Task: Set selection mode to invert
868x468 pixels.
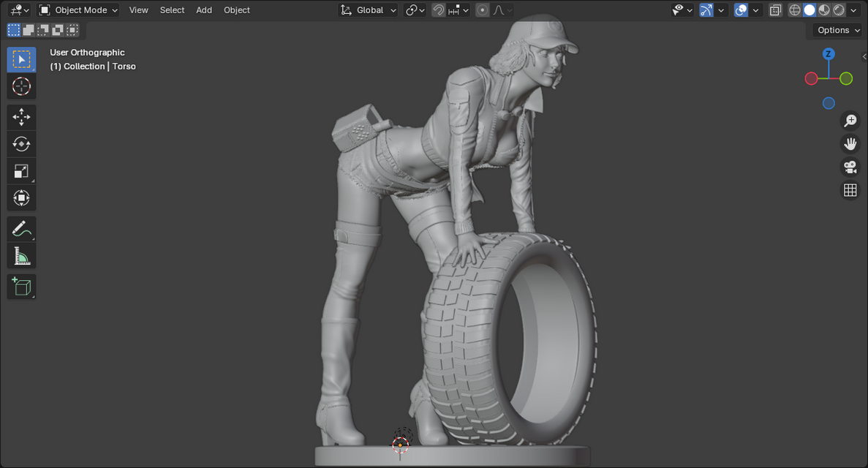Action: [57, 30]
